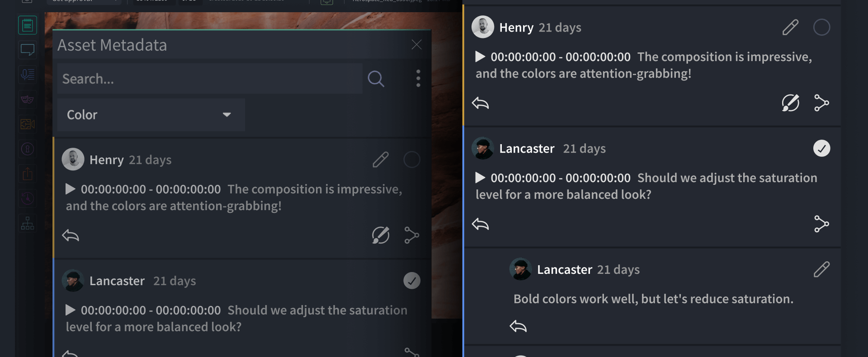This screenshot has height=357, width=868.
Task: Open the hierarchy tree sidebar icon
Action: coord(28,223)
